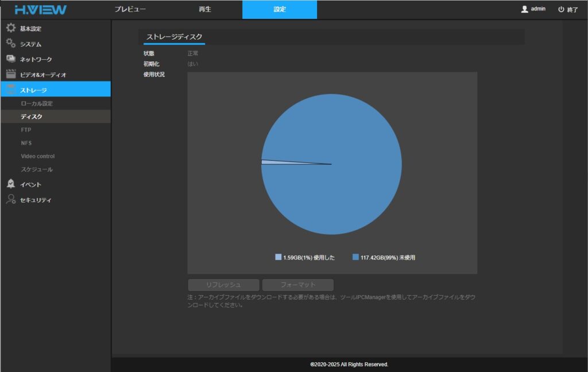Click the 終了 power icon
Viewport: 588px width, 372px height.
561,9
